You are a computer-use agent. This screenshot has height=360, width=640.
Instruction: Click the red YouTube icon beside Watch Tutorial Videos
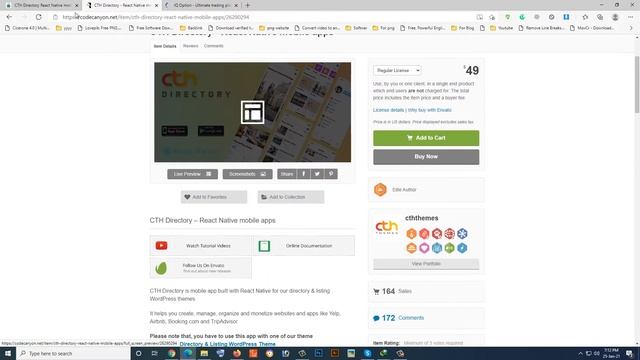(161, 246)
